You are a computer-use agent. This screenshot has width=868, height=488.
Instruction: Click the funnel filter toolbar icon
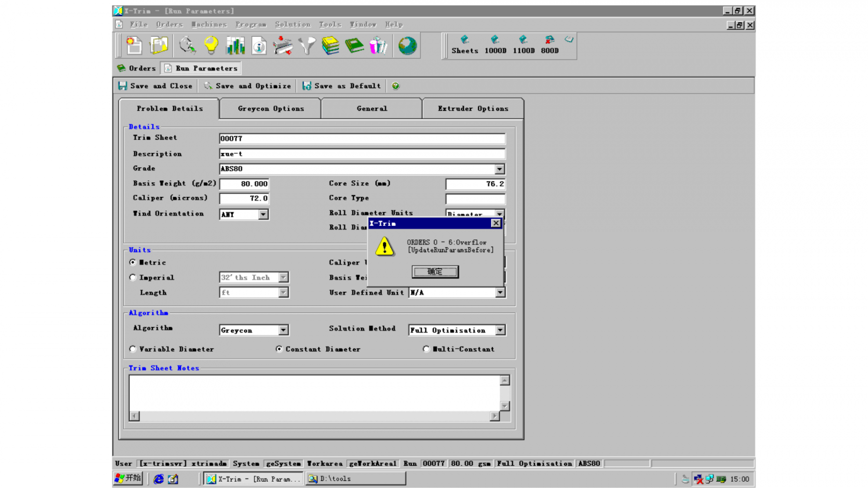point(307,46)
